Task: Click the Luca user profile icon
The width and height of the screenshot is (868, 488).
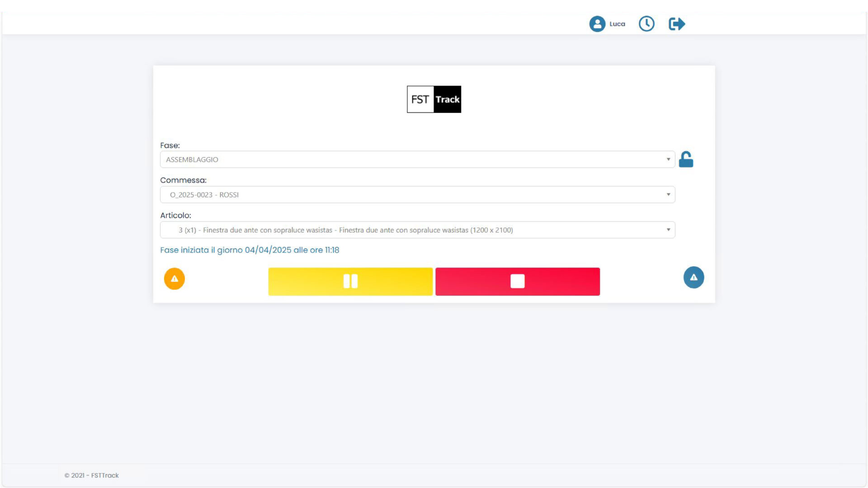Action: pos(597,24)
